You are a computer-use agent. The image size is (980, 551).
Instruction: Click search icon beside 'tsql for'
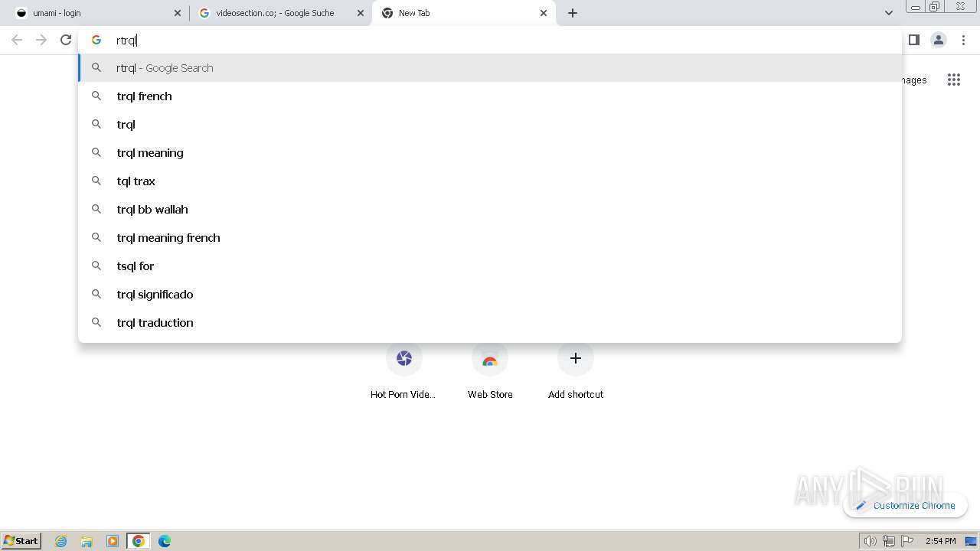click(96, 266)
